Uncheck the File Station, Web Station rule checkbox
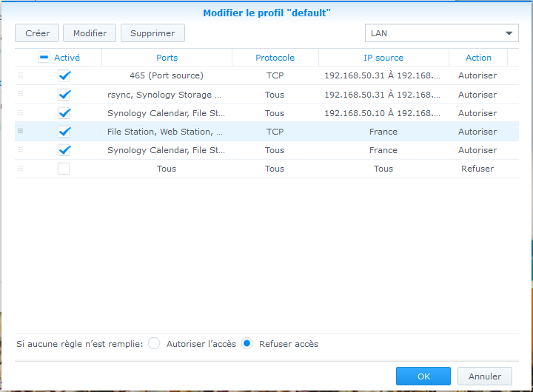Image resolution: width=533 pixels, height=392 pixels. pyautogui.click(x=64, y=132)
